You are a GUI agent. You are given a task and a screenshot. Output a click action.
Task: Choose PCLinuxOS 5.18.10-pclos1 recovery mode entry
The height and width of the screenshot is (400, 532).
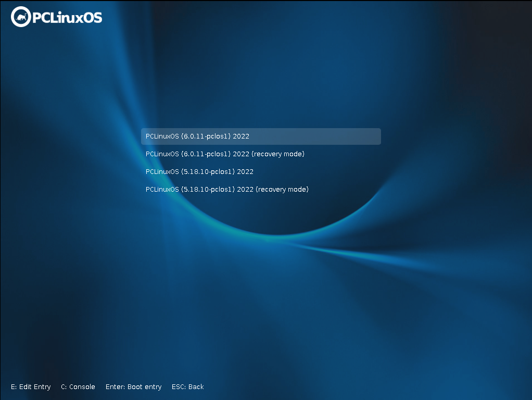pos(227,190)
